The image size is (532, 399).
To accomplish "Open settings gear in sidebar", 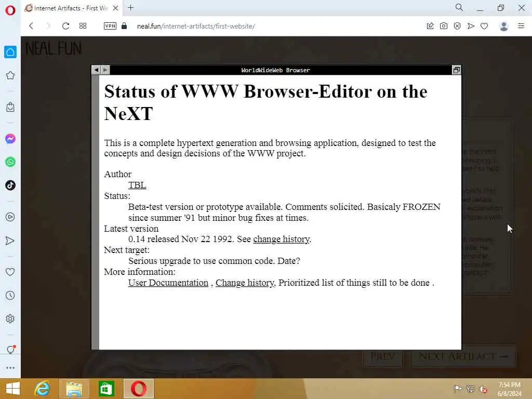I will tap(10, 318).
